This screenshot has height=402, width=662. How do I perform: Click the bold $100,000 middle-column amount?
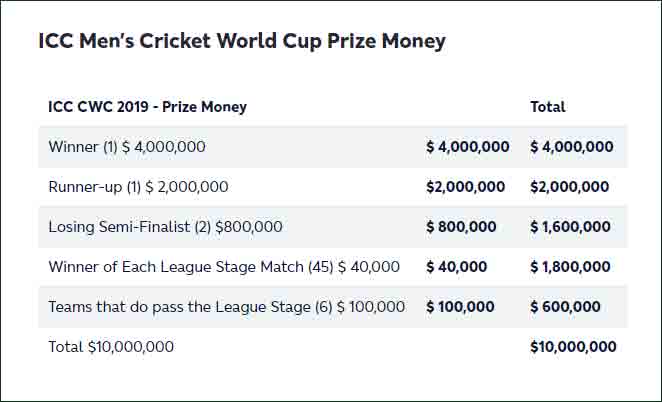coord(460,307)
